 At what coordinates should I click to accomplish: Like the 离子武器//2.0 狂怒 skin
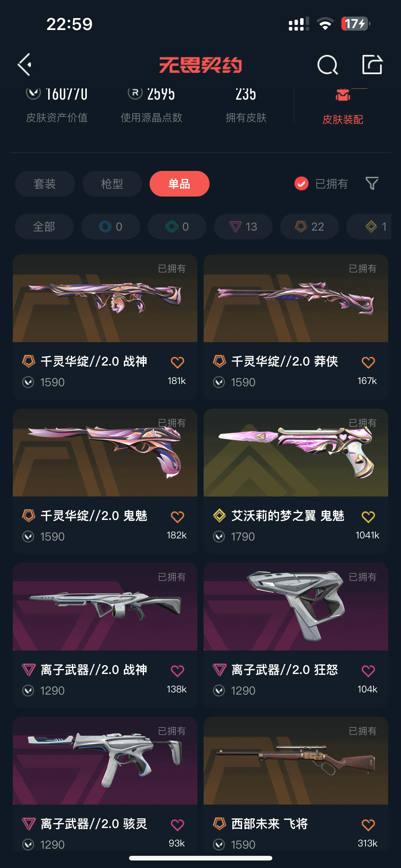tap(368, 671)
